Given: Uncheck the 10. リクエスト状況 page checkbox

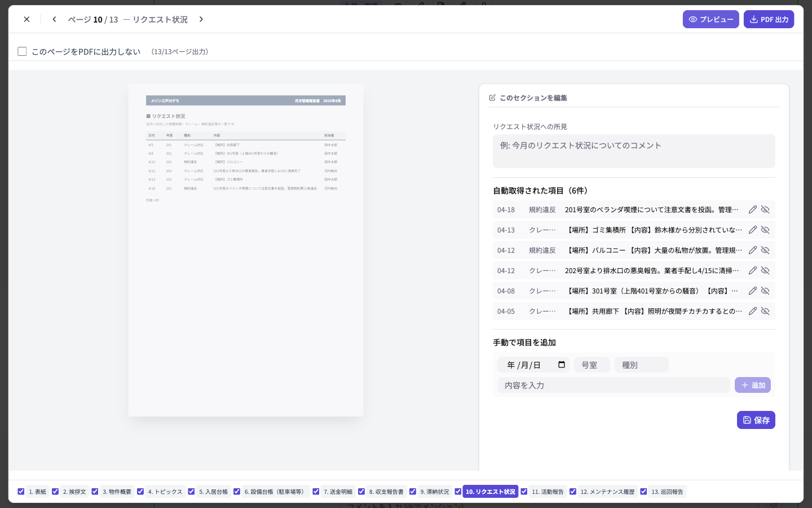Looking at the screenshot, I should click(458, 492).
